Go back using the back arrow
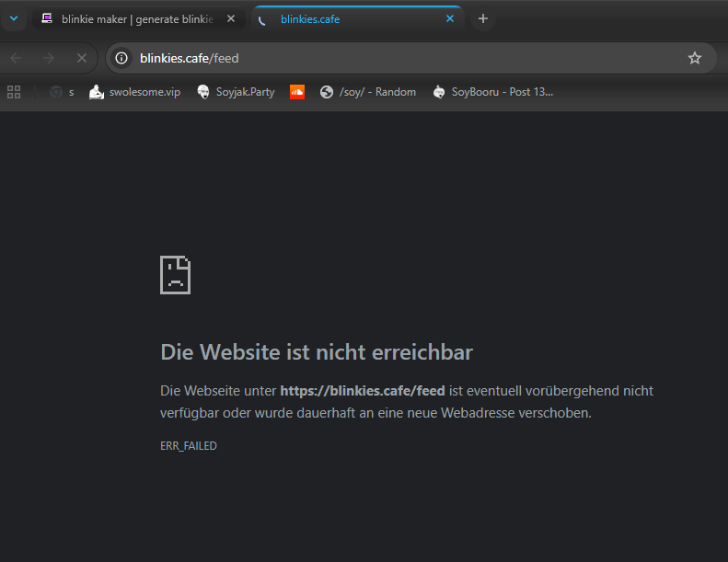Viewport: 728px width, 562px height. pyautogui.click(x=16, y=58)
